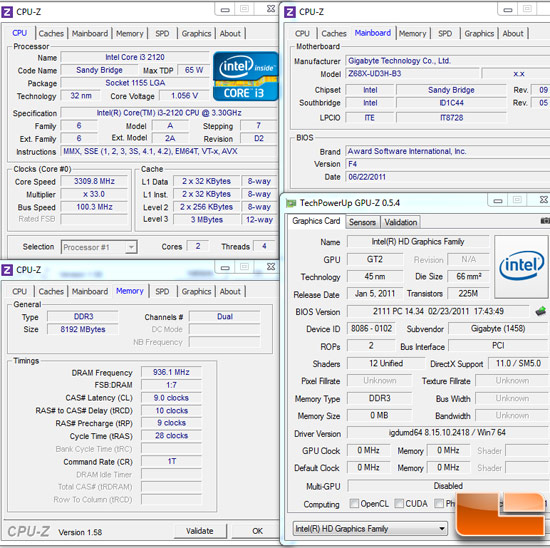Click the Core Speed value 3309.8 MHz
This screenshot has height=548, width=550.
pos(94,181)
